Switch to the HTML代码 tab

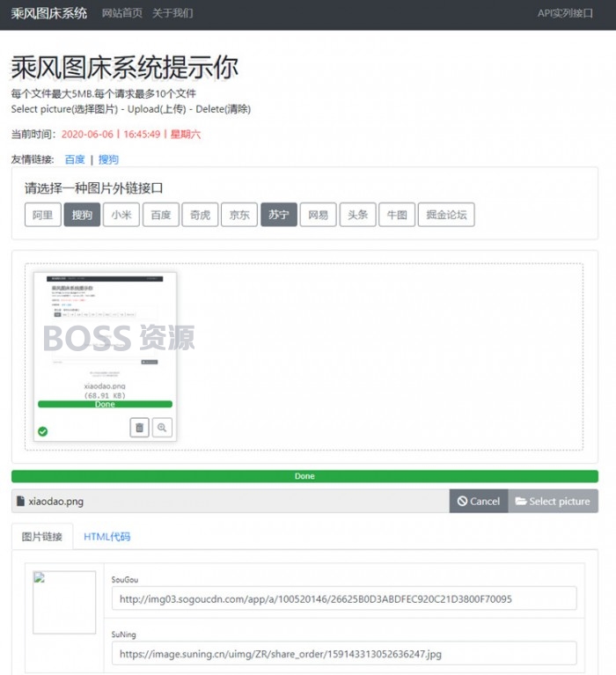coord(106,536)
